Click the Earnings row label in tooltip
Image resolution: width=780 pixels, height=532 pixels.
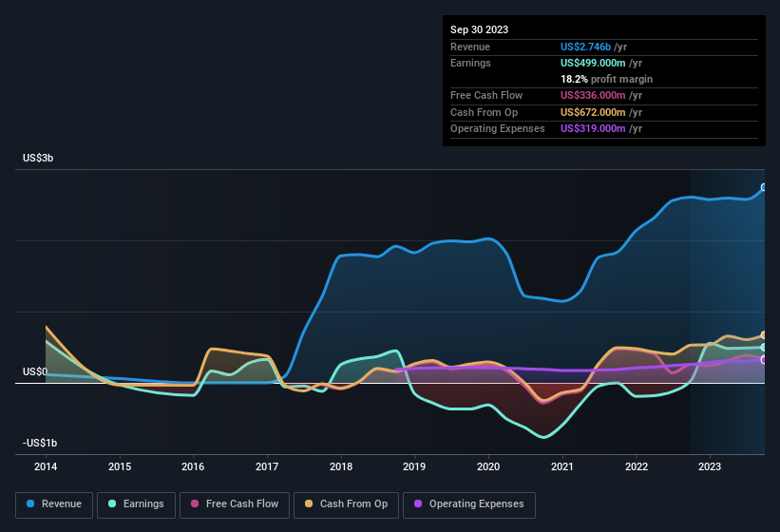[470, 63]
